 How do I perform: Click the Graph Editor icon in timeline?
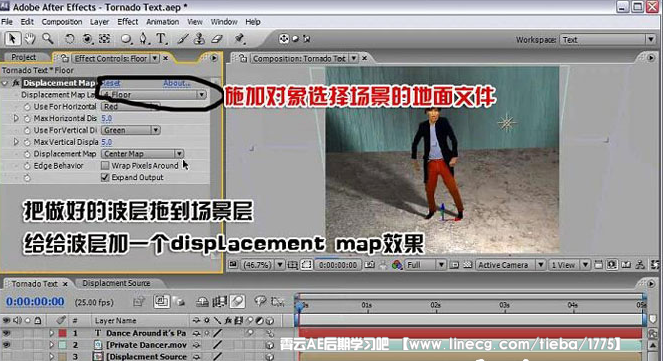277,302
